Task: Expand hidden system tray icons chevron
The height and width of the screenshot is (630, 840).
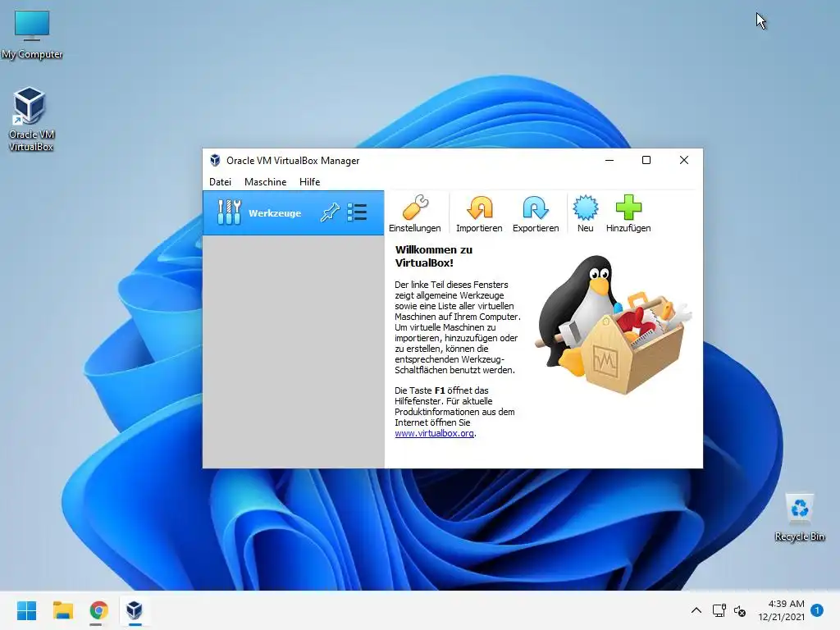Action: tap(696, 610)
